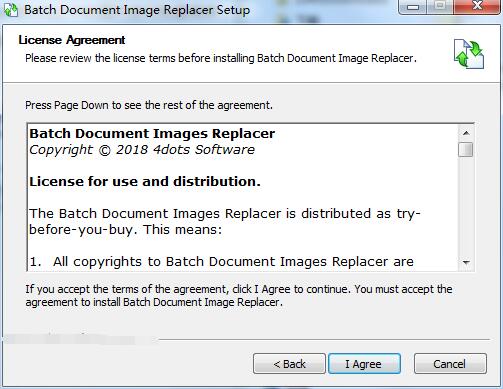Click the license scrollbar up arrow

[x=466, y=133]
